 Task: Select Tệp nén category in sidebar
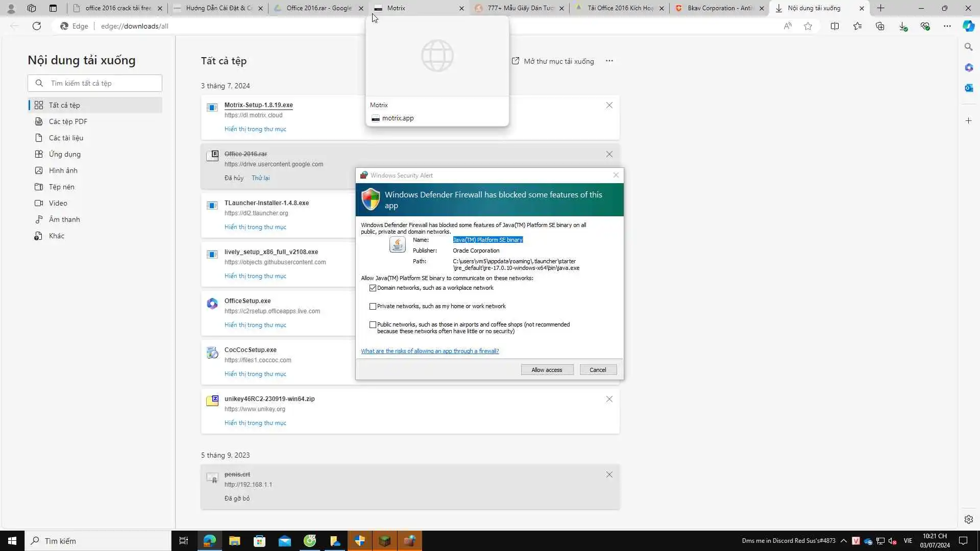(x=62, y=187)
